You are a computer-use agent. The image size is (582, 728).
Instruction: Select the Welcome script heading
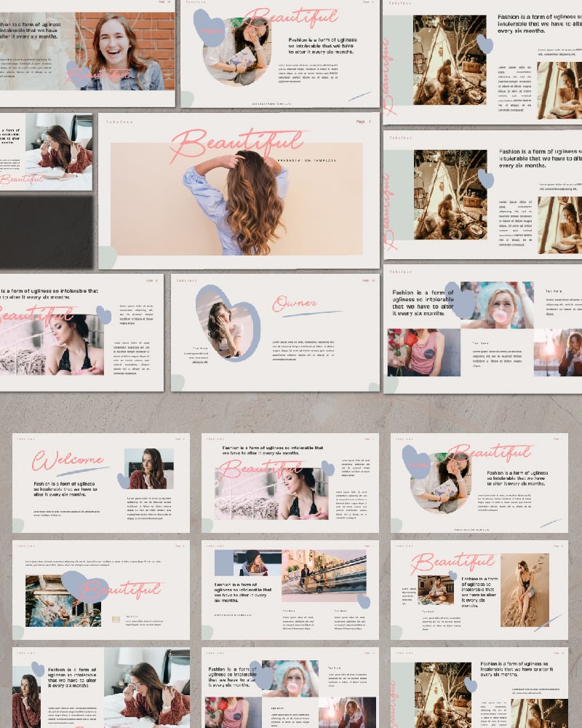69,460
